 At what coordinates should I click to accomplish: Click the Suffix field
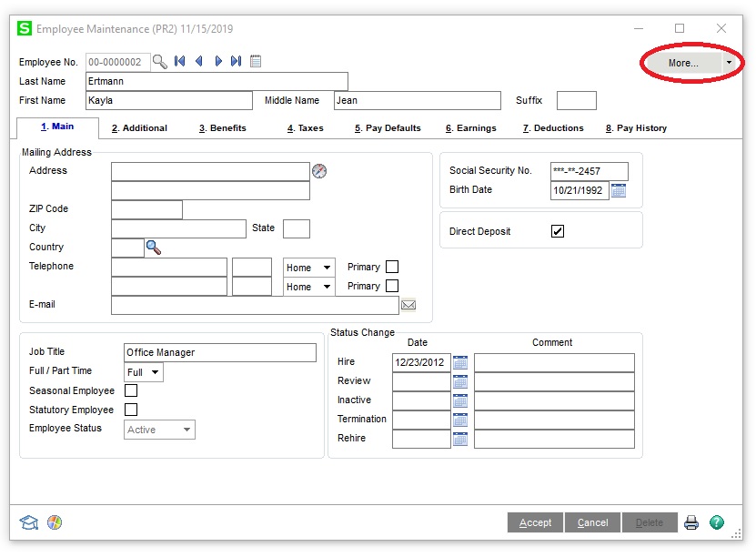coord(577,100)
